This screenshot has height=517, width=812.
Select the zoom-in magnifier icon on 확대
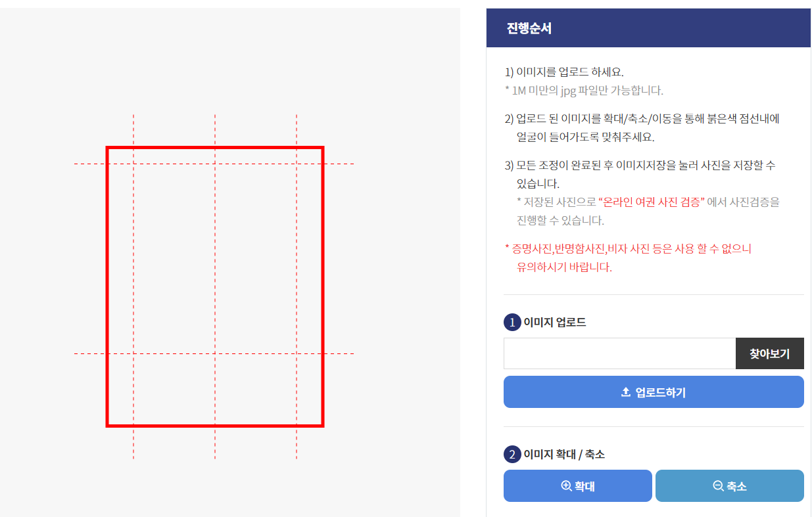566,485
